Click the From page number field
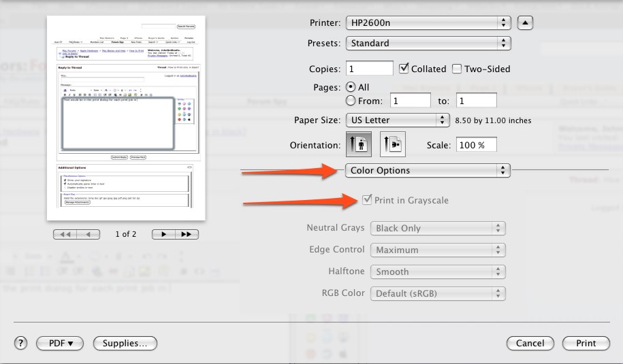This screenshot has height=364, width=623. (x=411, y=101)
